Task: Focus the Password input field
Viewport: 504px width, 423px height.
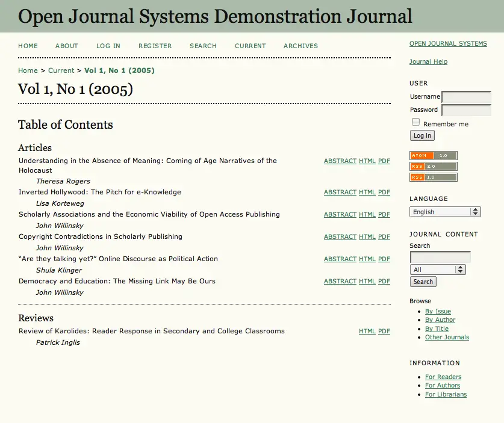Action: pyautogui.click(x=466, y=110)
